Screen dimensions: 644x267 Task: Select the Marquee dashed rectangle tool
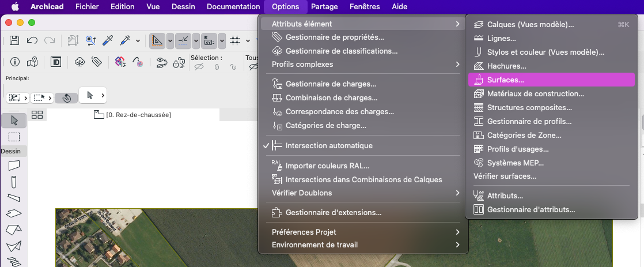(14, 137)
